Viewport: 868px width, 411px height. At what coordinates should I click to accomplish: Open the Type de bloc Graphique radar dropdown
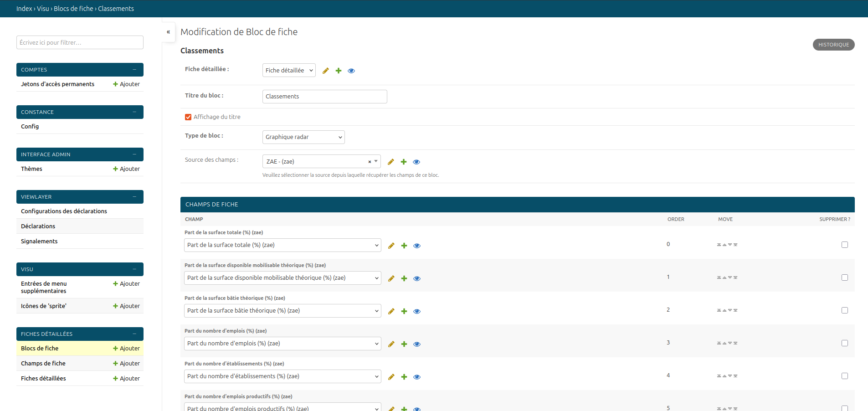[303, 137]
